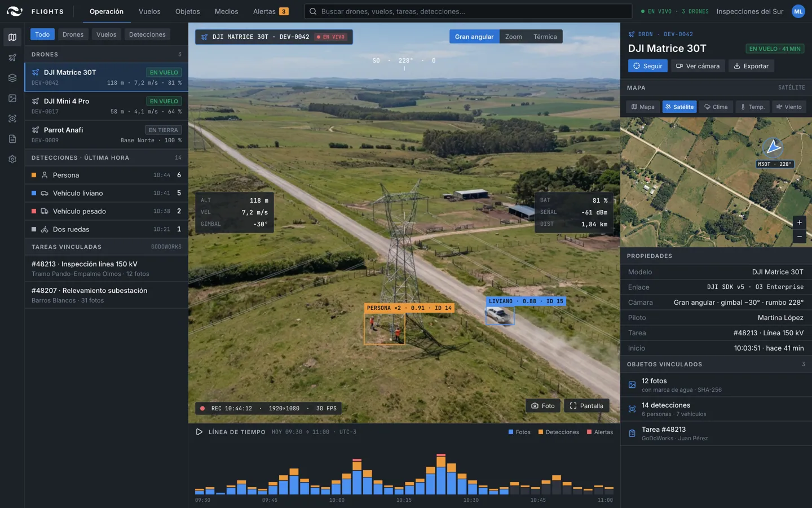Click the Tarea #48213 clipboard icon
Screen dimensions: 812x508
[632, 433]
